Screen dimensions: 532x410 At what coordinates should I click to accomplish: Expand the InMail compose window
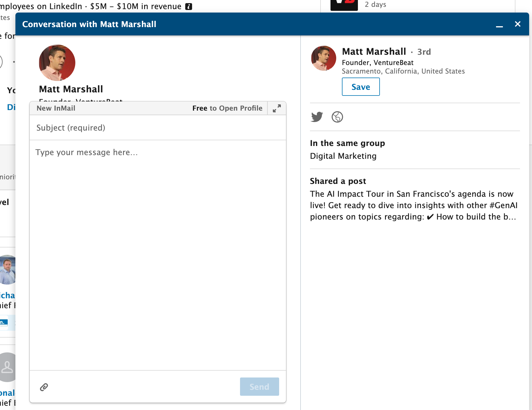pos(277,108)
